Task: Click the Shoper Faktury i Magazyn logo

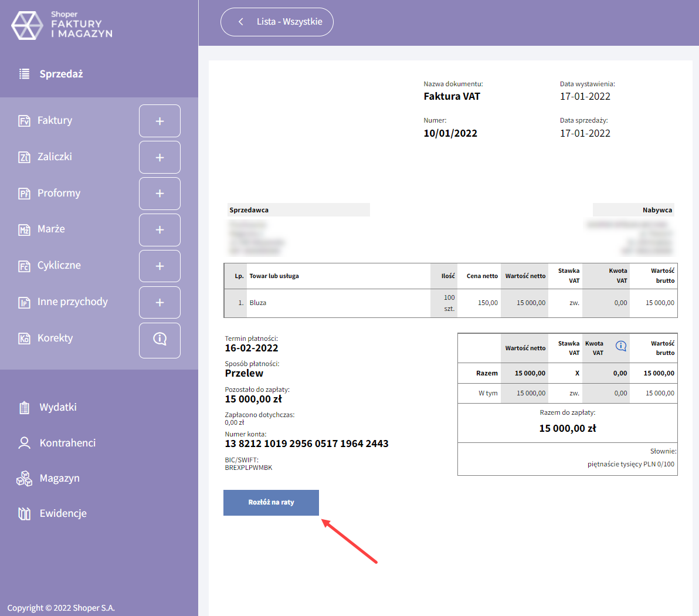Action: coord(62,25)
